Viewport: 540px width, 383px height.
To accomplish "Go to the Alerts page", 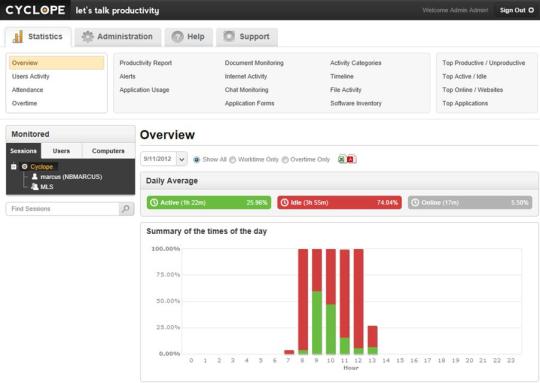I will pos(127,76).
